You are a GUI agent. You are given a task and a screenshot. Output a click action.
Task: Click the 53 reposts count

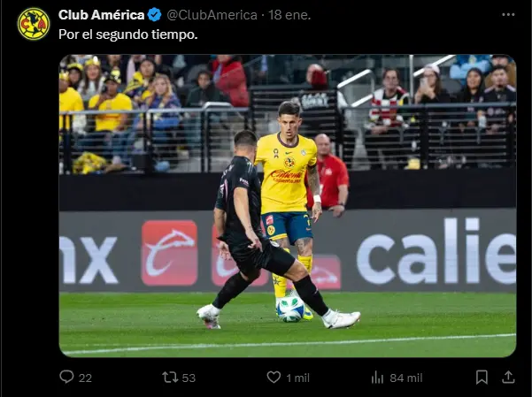(189, 378)
